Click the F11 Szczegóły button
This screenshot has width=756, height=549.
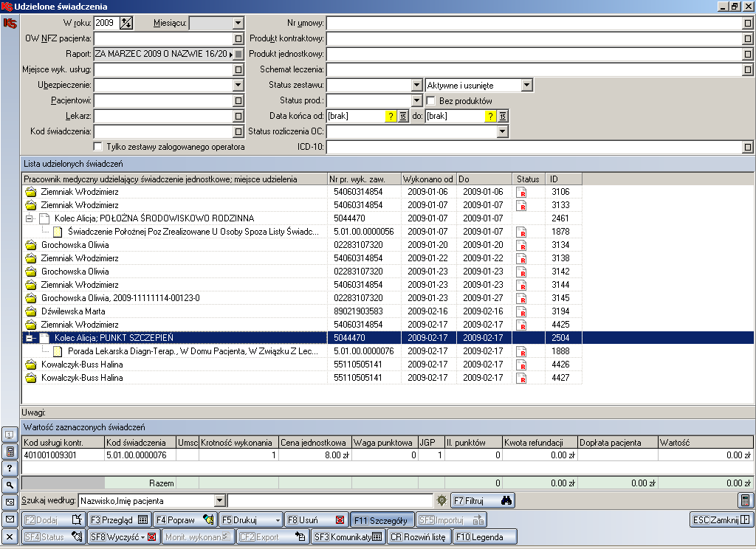(x=382, y=519)
